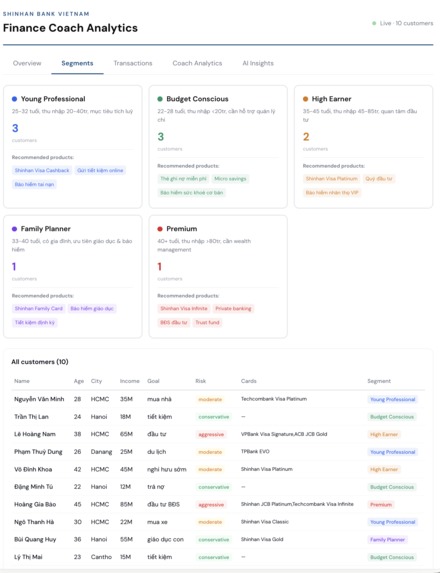
Task: Click the red dot beside Premium
Action: pyautogui.click(x=160, y=229)
